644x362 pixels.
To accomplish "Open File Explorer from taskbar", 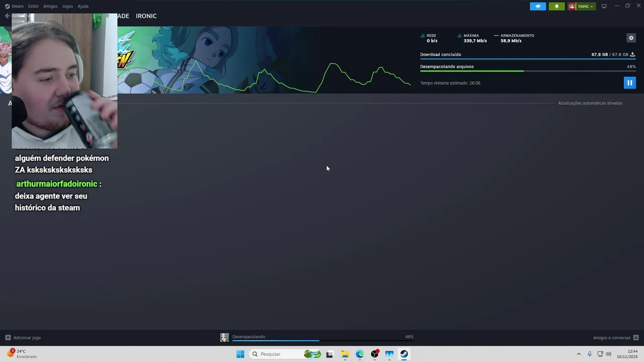I will coord(345,354).
